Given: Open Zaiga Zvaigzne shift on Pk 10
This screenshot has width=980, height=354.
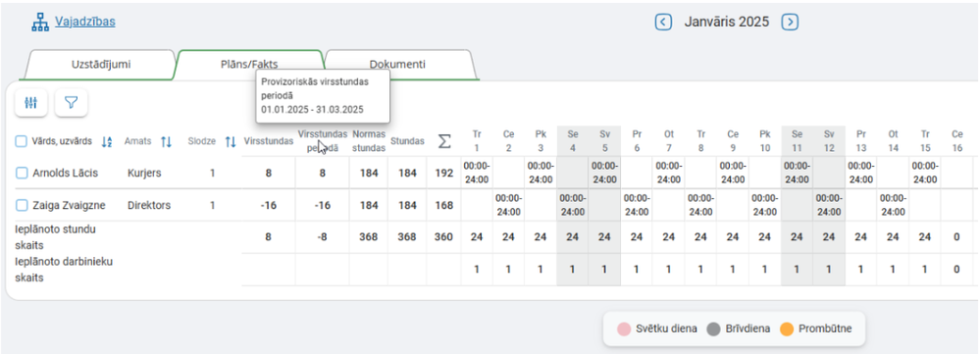Looking at the screenshot, I should pos(765,205).
